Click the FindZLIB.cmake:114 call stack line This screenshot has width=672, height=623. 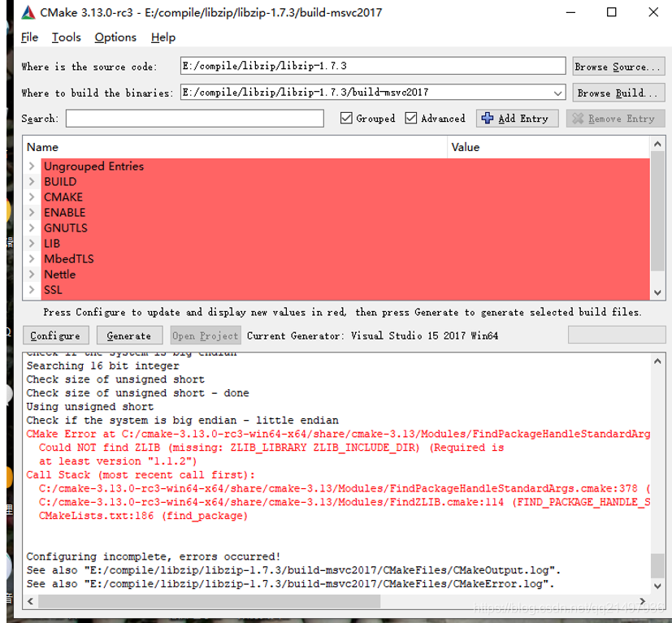pyautogui.click(x=345, y=502)
